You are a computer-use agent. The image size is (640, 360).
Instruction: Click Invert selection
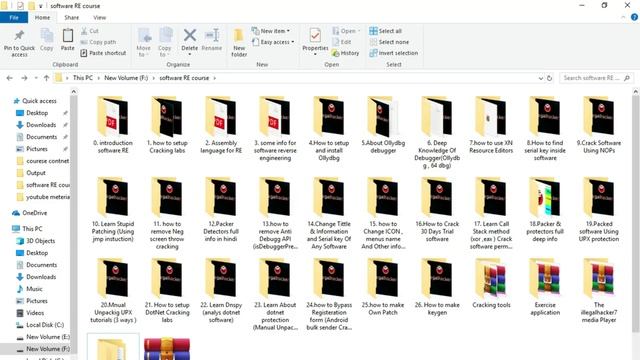(x=393, y=53)
